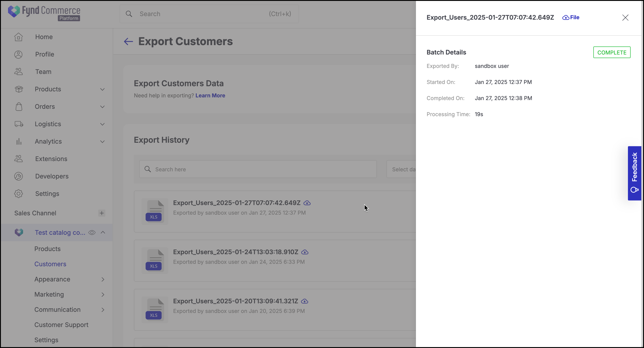This screenshot has height=348, width=644.
Task: Download Export_Users_2025-01-27 file via cloud icon
Action: pos(307,203)
